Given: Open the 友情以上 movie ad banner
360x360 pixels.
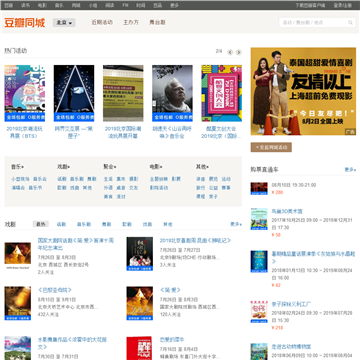Looking at the screenshot, I should 303,91.
